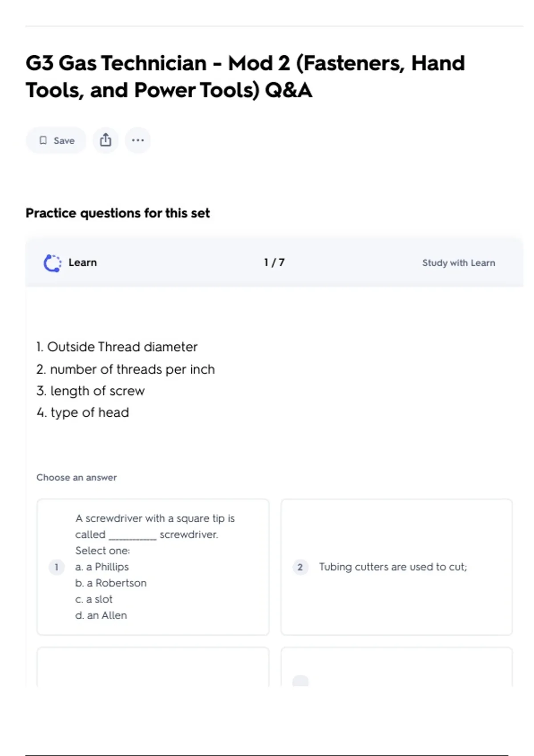This screenshot has height=756, width=534.
Task: Click the Practice questions for this set heading
Action: coord(117,213)
